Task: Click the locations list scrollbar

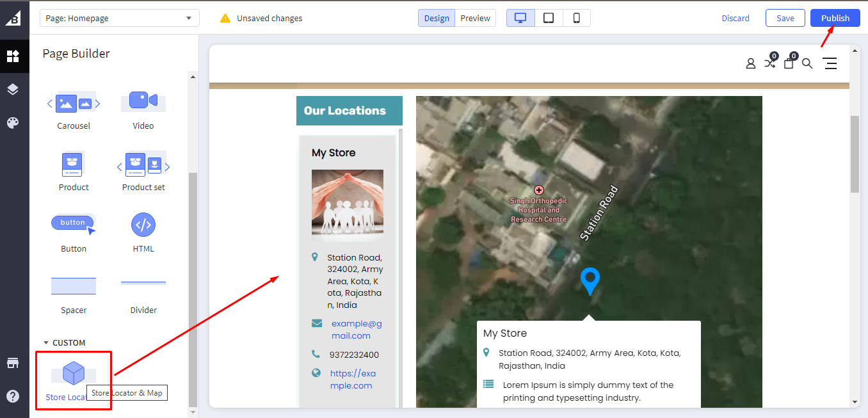Action: tap(401, 268)
